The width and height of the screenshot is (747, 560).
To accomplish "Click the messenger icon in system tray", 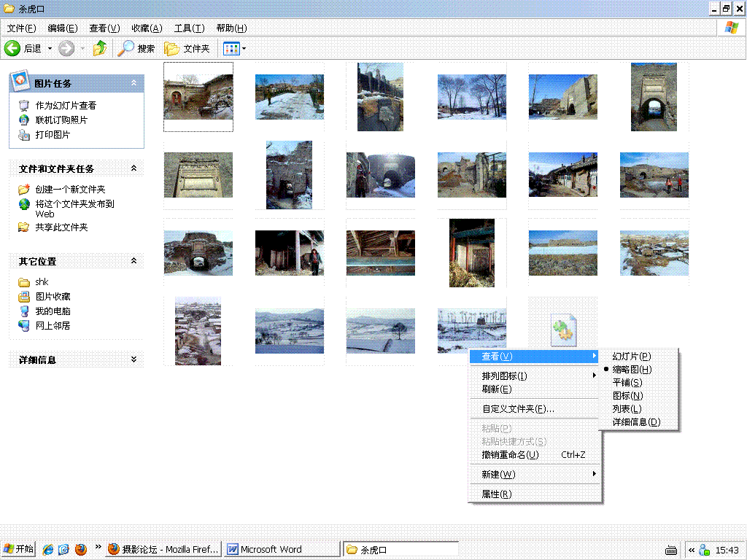I will coord(705,550).
